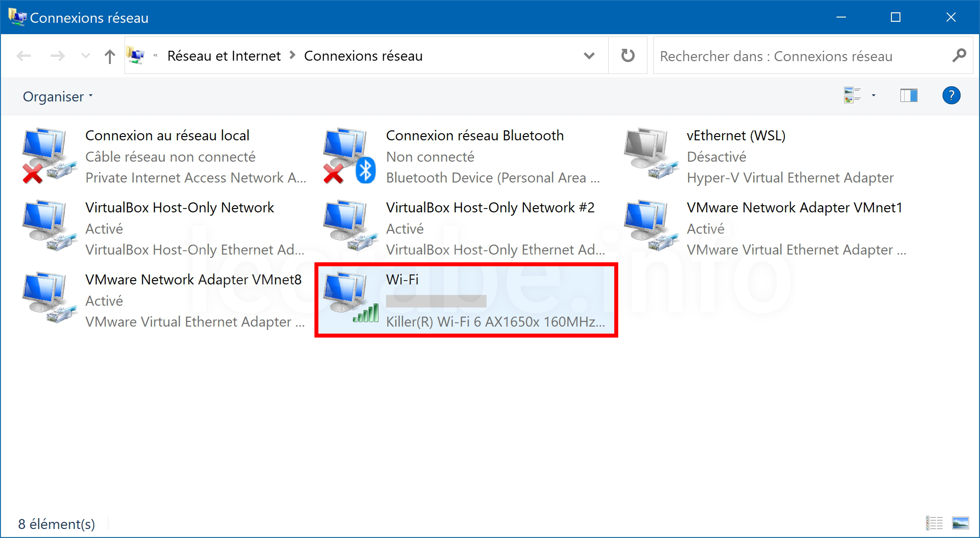Open the Help question mark
The width and height of the screenshot is (980, 538).
(951, 95)
